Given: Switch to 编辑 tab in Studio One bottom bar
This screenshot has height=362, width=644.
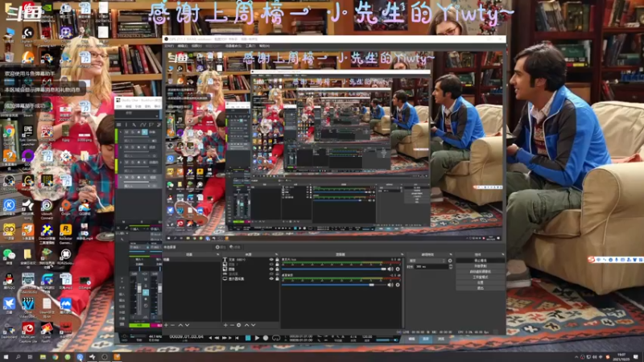Looking at the screenshot, I should (411, 339).
